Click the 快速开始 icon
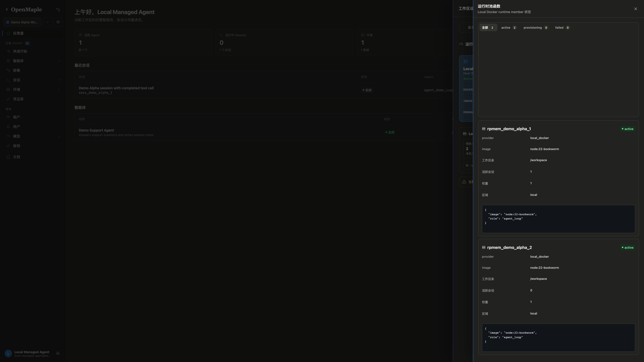The width and height of the screenshot is (644, 362). tap(8, 51)
